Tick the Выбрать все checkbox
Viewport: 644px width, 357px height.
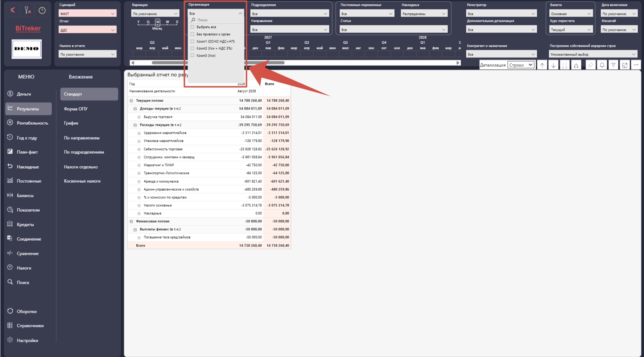(193, 27)
